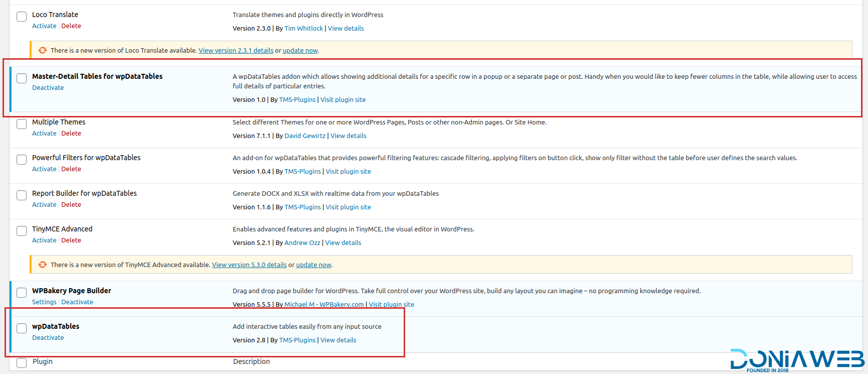The image size is (868, 374).
Task: Visit plugin site for Report Builder
Action: pos(349,207)
